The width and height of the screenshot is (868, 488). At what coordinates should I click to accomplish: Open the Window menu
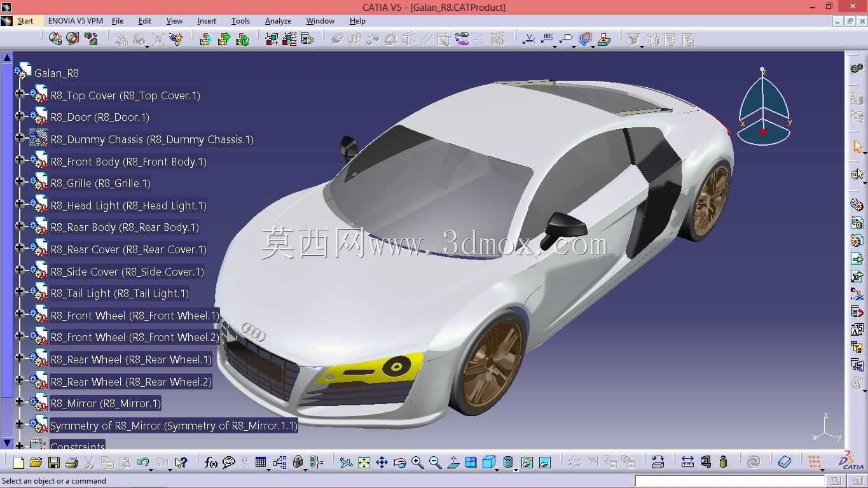pos(320,21)
